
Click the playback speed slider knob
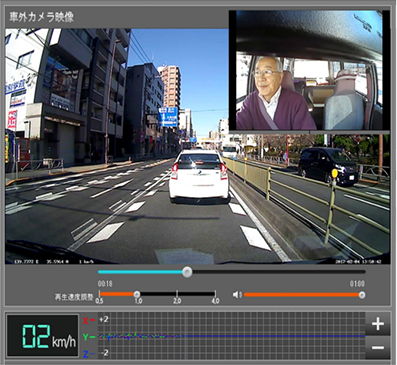pyautogui.click(x=137, y=294)
